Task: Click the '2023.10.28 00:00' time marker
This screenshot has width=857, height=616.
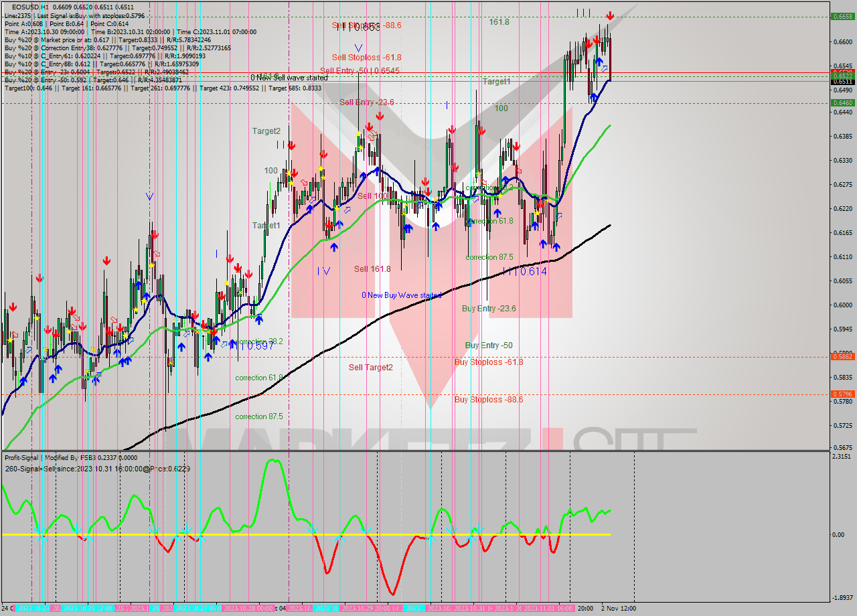Action: [248, 609]
